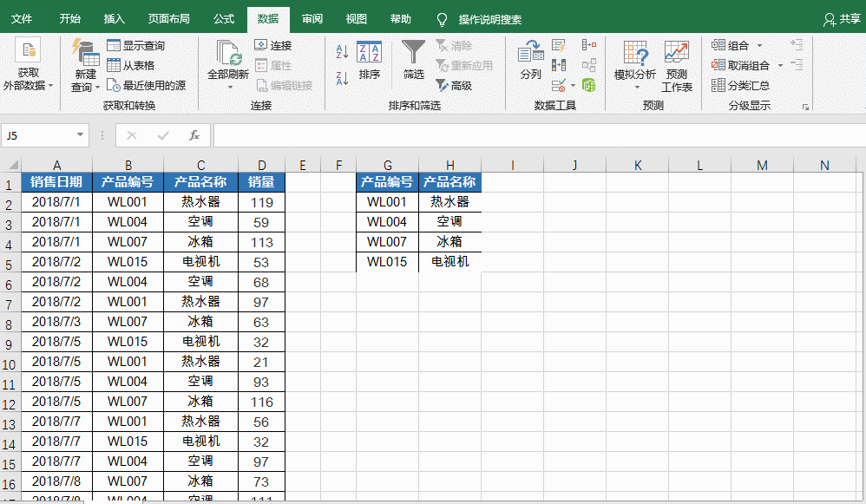Click Subtotal (分类汇总)
Image resolution: width=866 pixels, height=504 pixels.
(741, 85)
